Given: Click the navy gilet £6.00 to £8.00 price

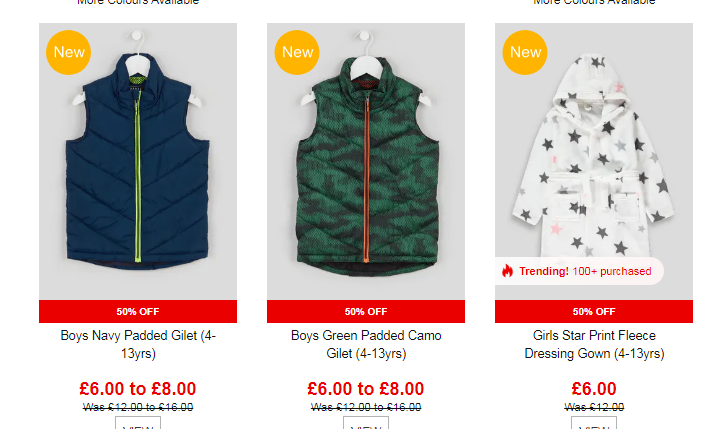Looking at the screenshot, I should click(x=138, y=389).
